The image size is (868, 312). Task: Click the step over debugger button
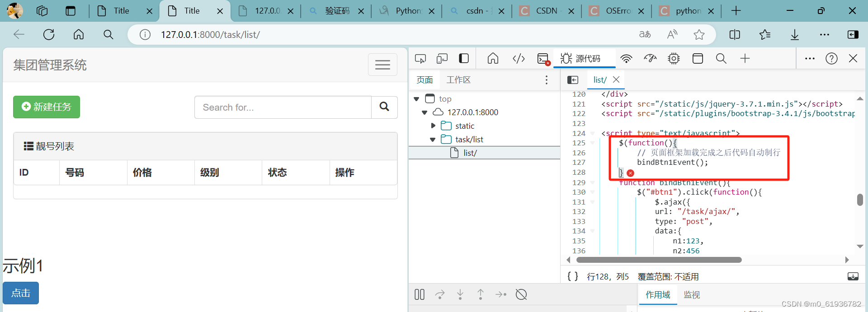[x=440, y=295]
